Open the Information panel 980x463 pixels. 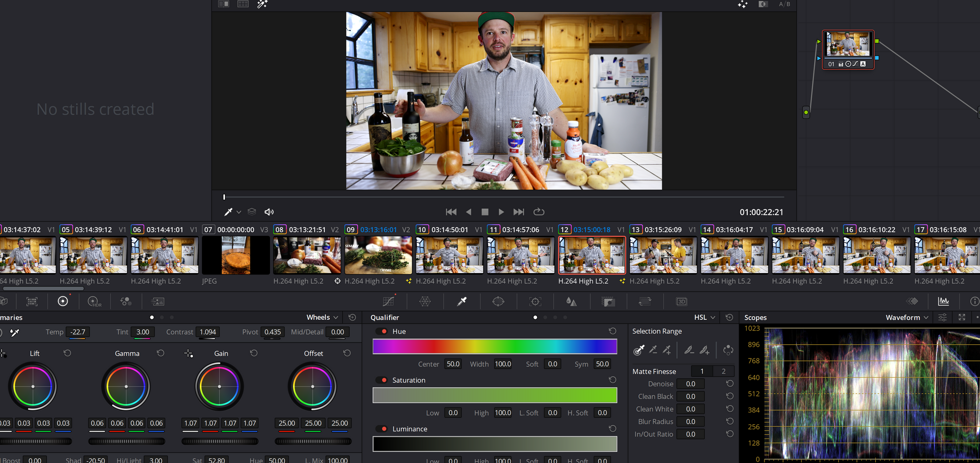975,301
